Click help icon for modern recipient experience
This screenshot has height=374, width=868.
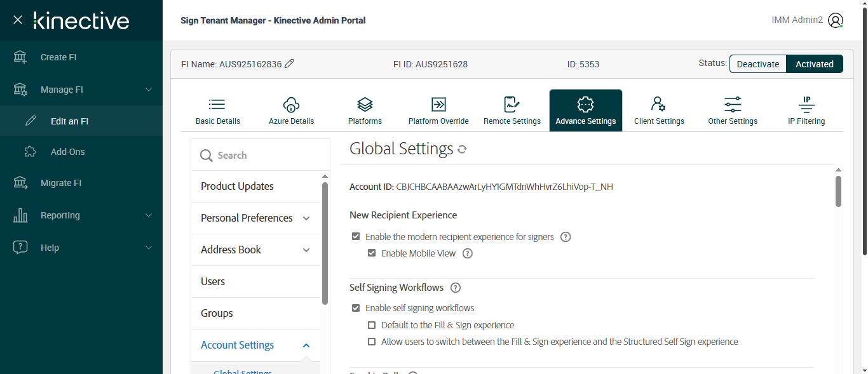tap(566, 237)
